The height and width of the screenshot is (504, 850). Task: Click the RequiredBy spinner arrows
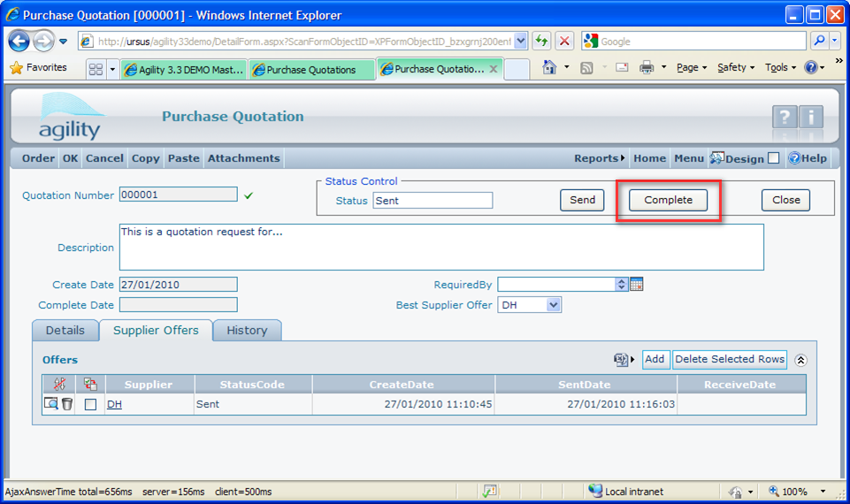pos(622,284)
